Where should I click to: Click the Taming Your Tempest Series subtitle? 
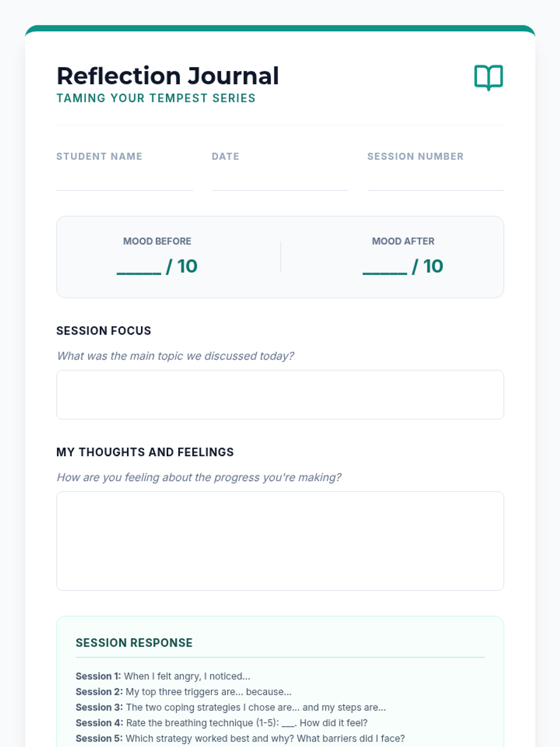[156, 99]
